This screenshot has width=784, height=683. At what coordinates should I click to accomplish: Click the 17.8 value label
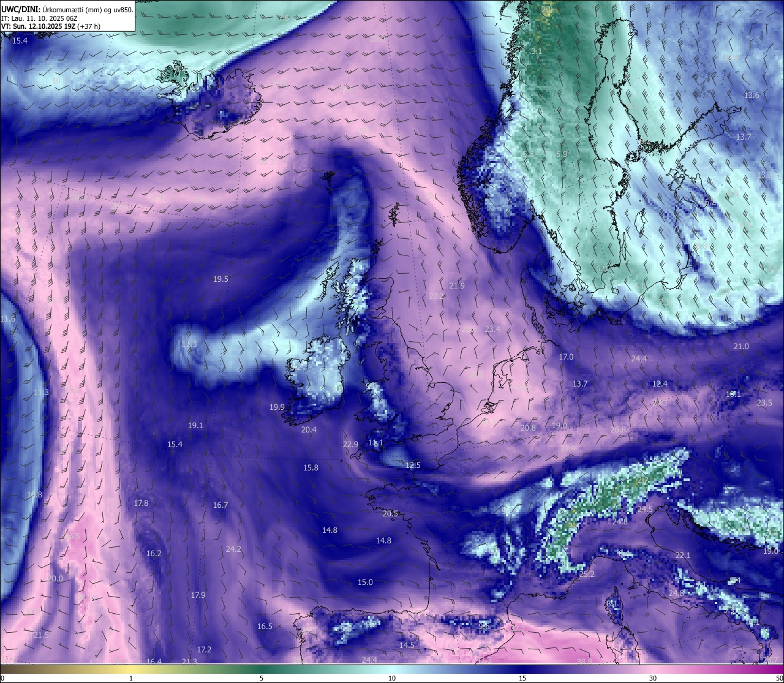tap(141, 503)
